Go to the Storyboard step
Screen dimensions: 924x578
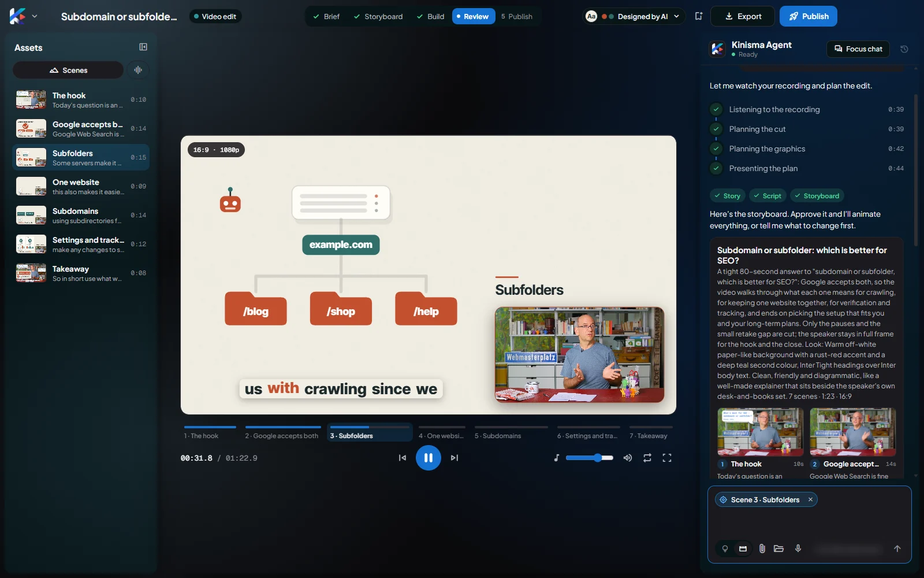coord(378,16)
